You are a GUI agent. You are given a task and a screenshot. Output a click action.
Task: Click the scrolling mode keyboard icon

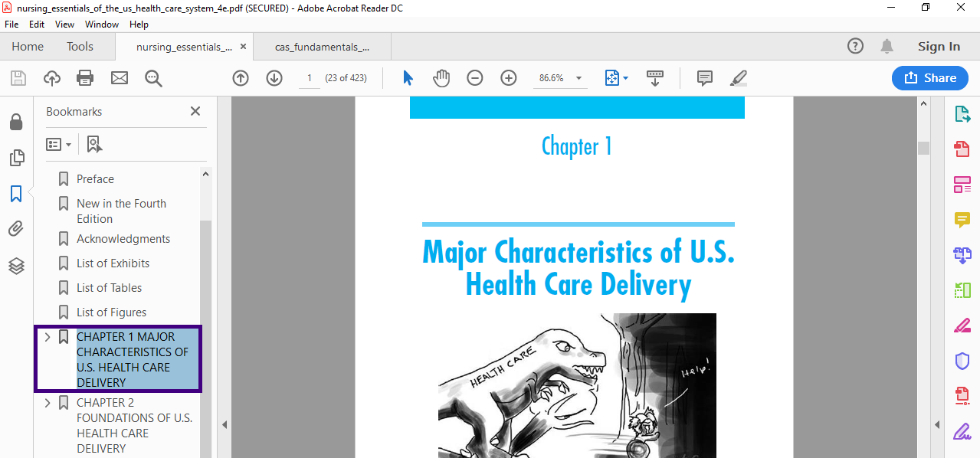click(655, 78)
